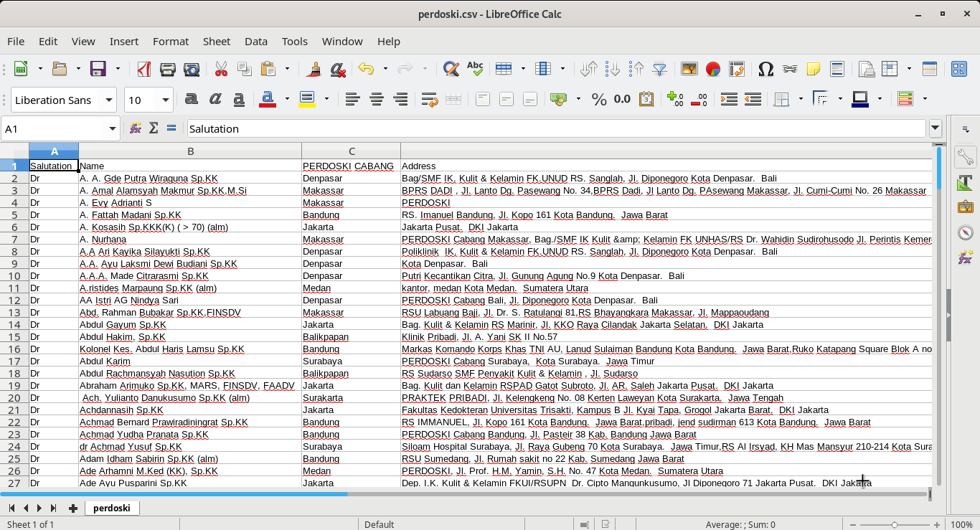Expand the formula bar arrow

coord(936,128)
